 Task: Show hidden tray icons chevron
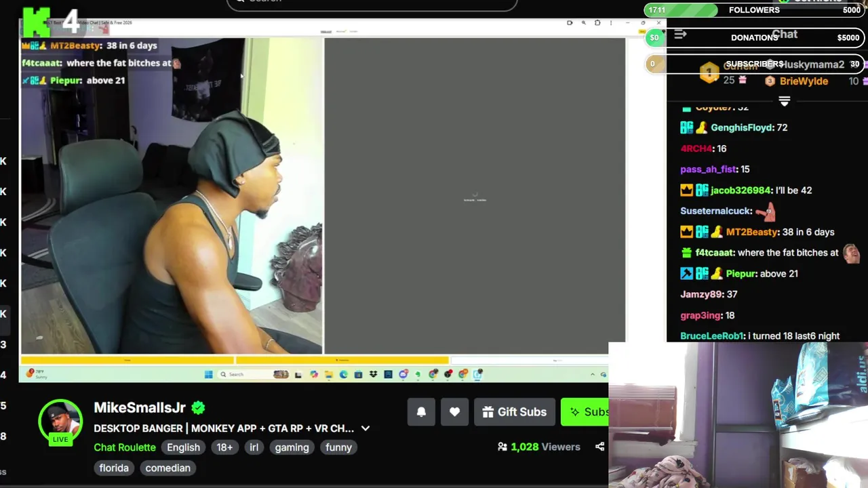593,374
